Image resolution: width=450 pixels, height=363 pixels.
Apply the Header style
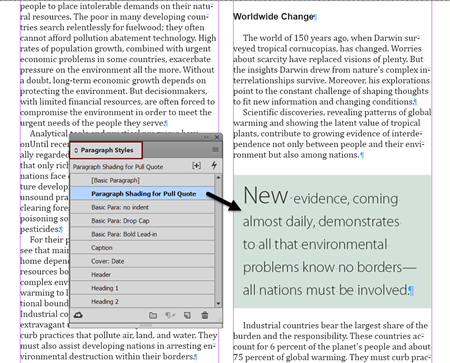[x=142, y=275]
